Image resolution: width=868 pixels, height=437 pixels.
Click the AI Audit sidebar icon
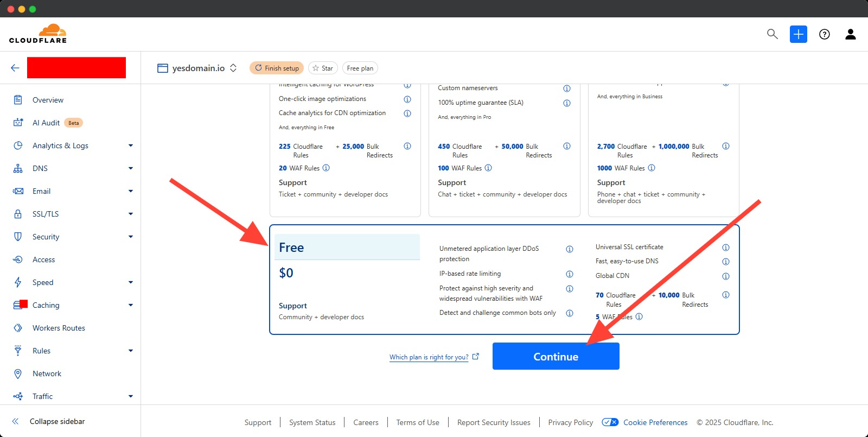18,123
